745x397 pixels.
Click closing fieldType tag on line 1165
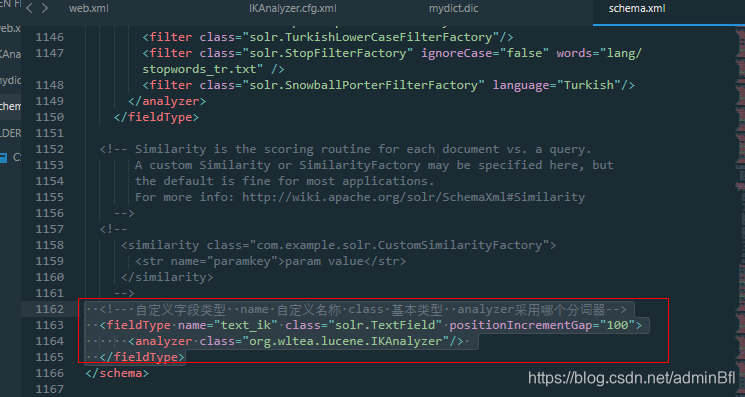tap(142, 357)
